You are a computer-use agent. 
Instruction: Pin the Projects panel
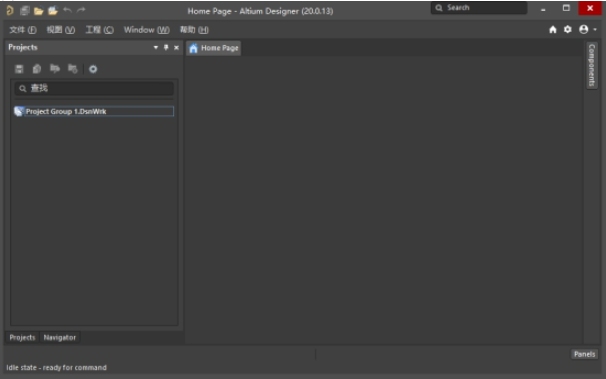(x=166, y=48)
